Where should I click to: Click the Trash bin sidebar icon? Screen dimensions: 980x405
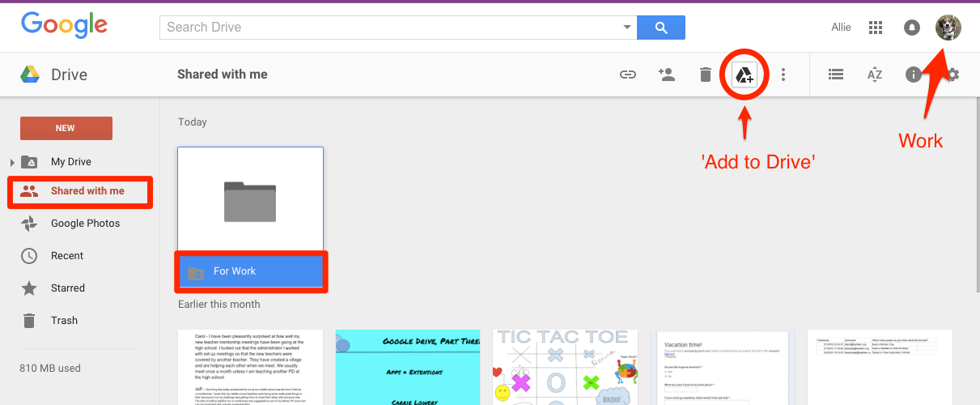coord(29,320)
